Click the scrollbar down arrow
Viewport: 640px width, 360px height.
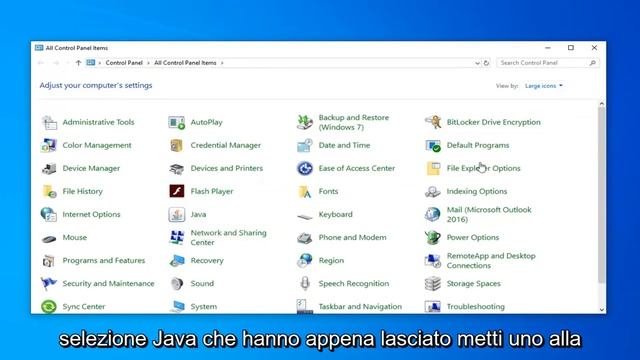click(x=602, y=309)
